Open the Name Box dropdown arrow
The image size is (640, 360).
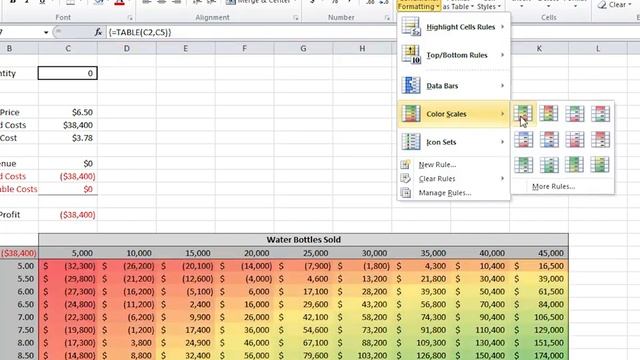pos(46,32)
